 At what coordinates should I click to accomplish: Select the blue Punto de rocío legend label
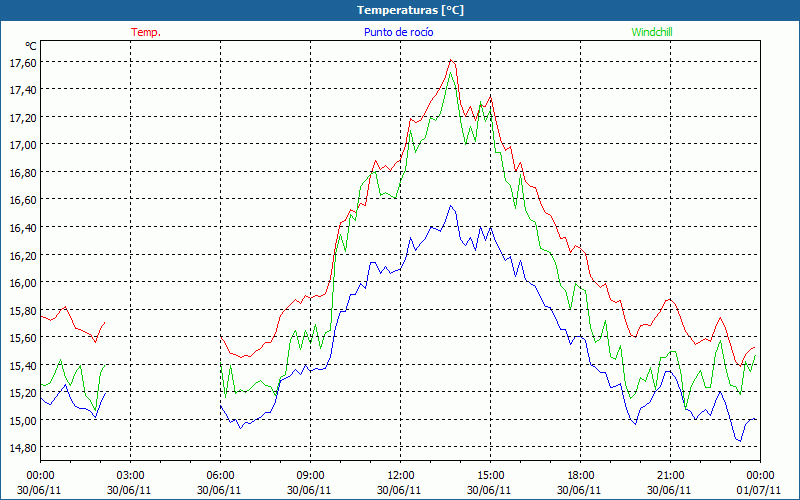[x=398, y=32]
